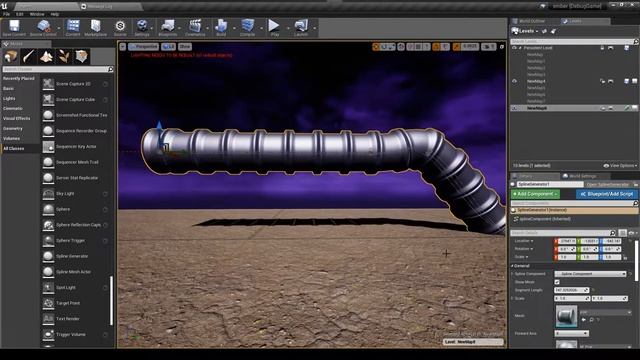
Task: Open the Perspective viewport type dropdown
Action: 143,47
